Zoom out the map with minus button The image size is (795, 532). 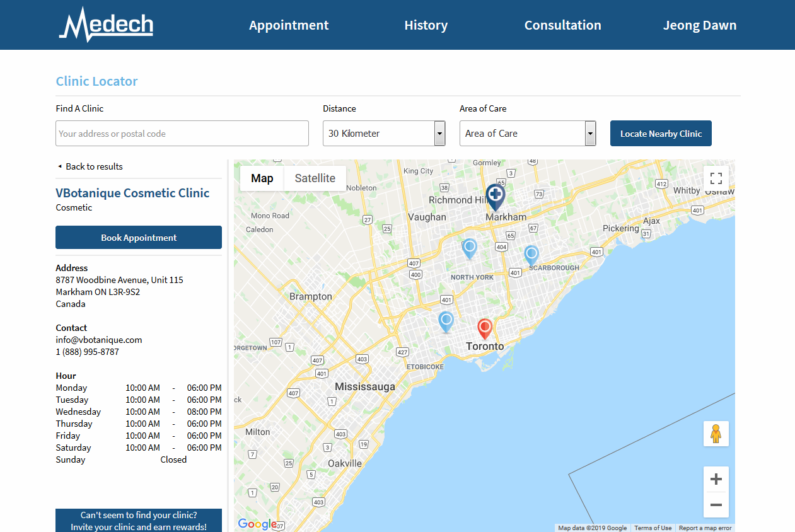coord(716,505)
